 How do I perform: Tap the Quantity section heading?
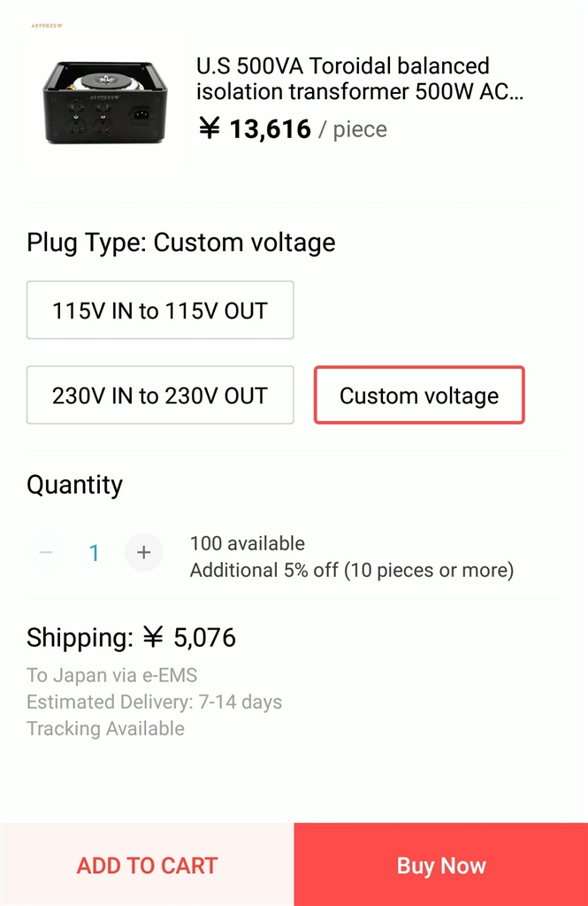(x=75, y=485)
